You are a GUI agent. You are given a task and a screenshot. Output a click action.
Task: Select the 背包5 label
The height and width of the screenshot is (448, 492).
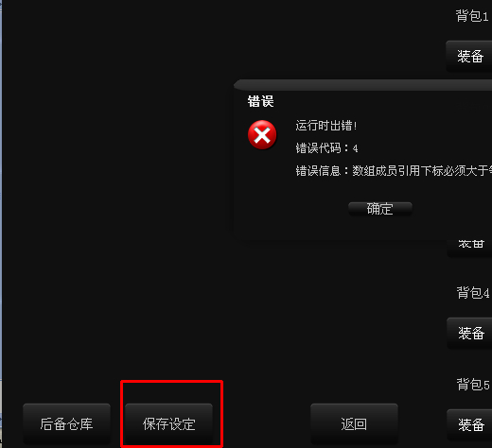coord(473,384)
